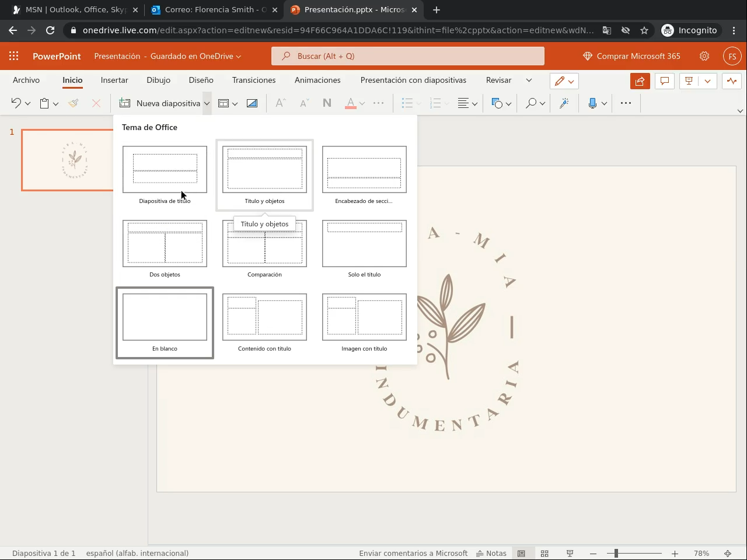The image size is (747, 560).
Task: Click the fit slide to window icon
Action: [x=728, y=553]
